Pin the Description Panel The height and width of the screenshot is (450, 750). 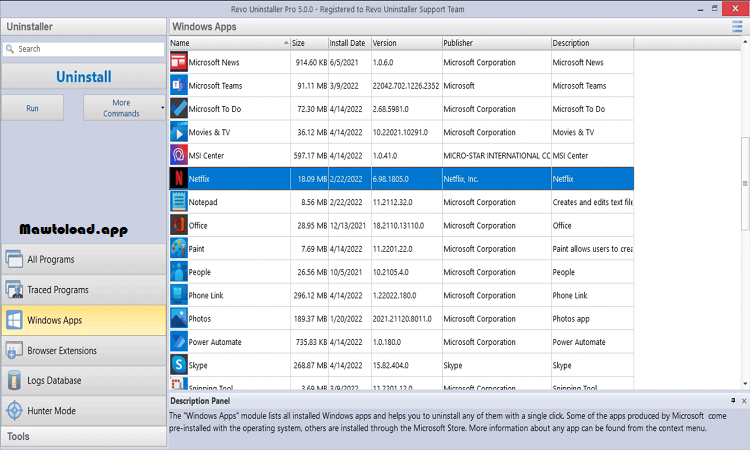pos(733,401)
